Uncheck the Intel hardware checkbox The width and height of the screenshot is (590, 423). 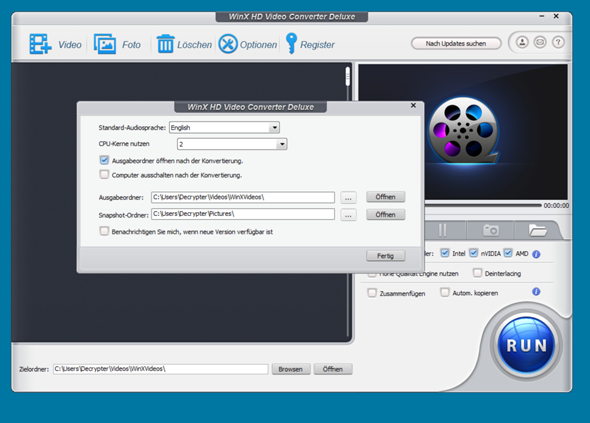click(445, 253)
